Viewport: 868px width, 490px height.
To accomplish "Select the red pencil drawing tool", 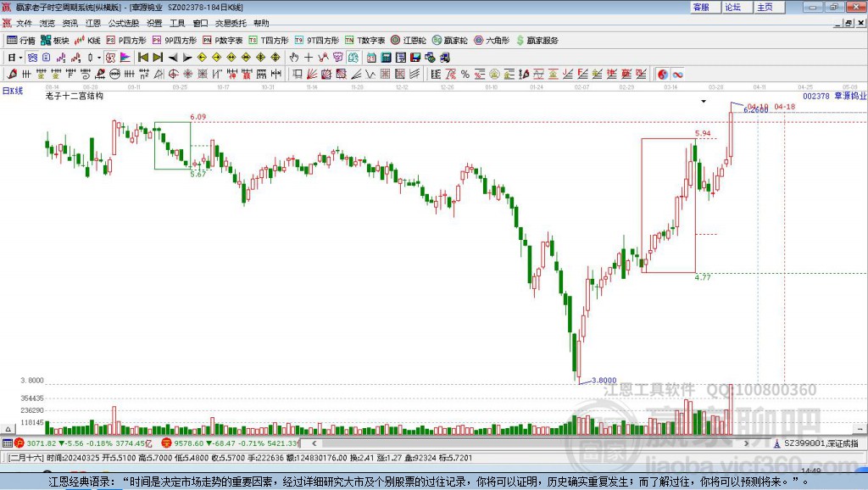I will pyautogui.click(x=12, y=75).
